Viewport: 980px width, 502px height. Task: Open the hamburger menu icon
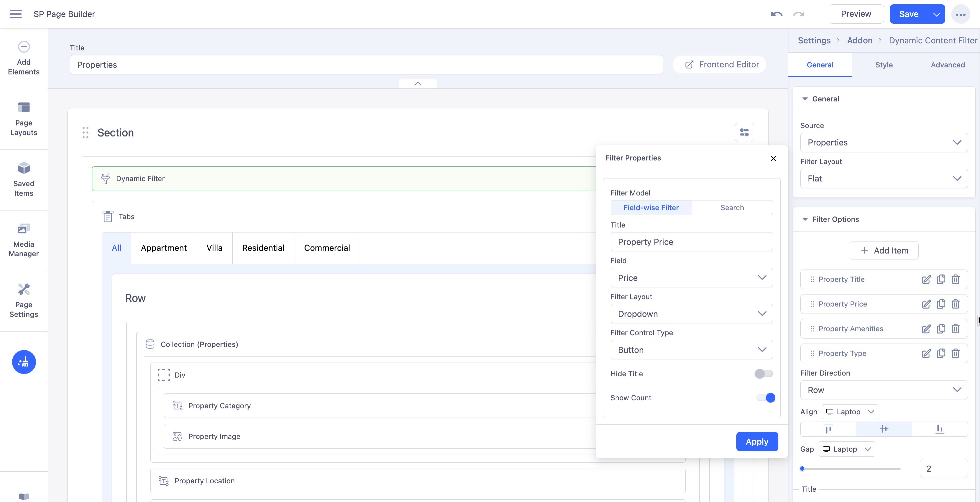click(x=16, y=14)
